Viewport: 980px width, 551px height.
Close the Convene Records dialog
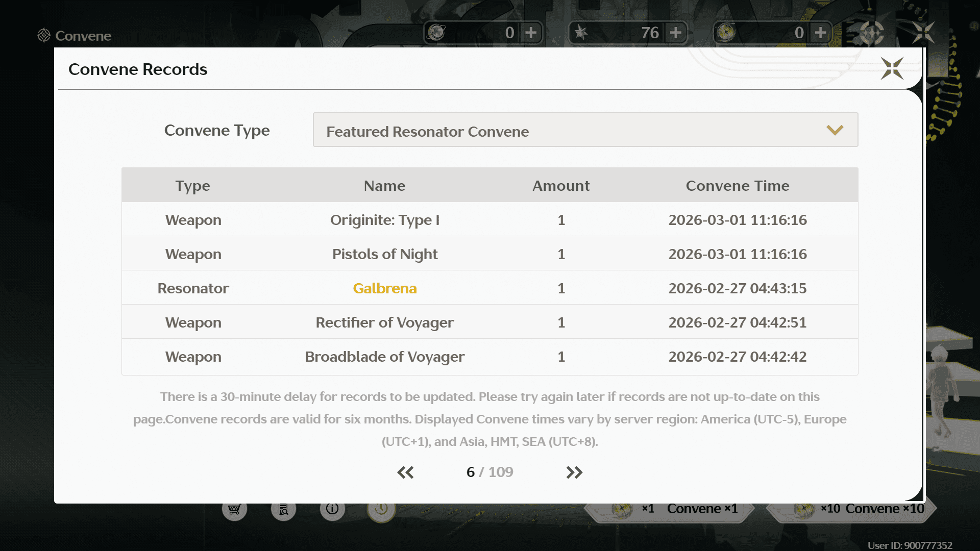[x=892, y=68]
